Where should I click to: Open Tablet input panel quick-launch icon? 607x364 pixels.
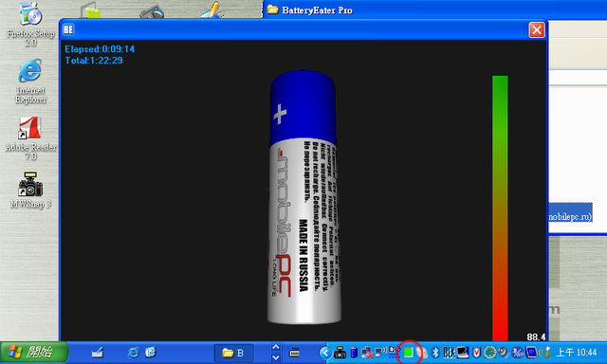[97, 353]
